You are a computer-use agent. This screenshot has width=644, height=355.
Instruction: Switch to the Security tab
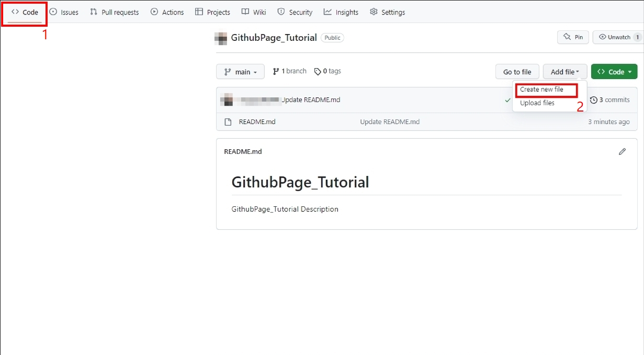(295, 12)
